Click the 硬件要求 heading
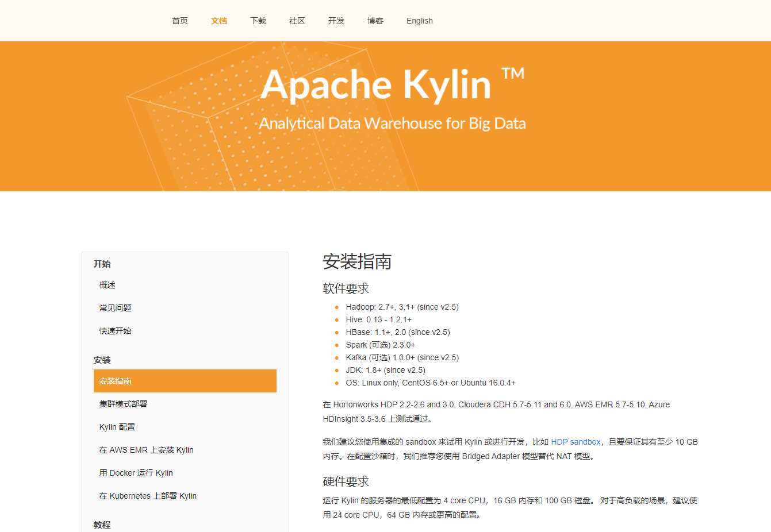 (346, 481)
